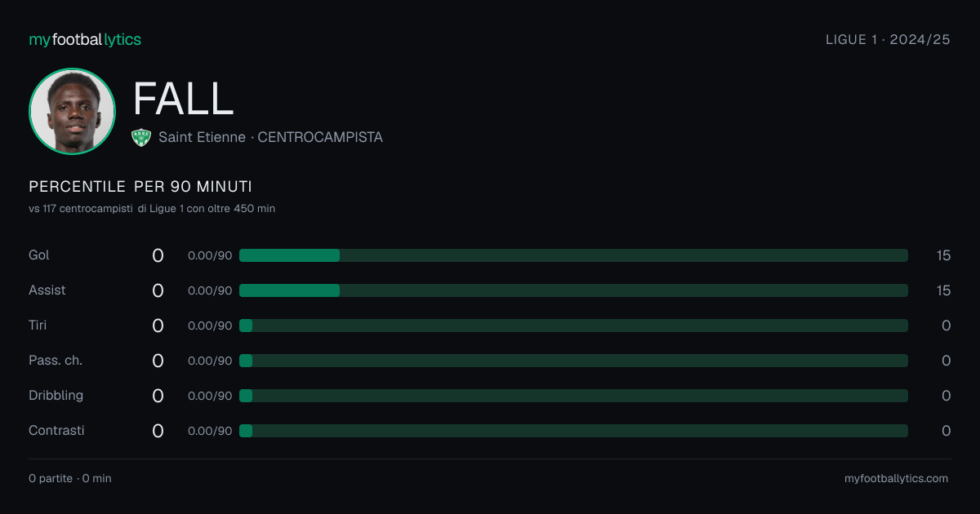Click the Saint Etienne club crest icon

pyautogui.click(x=141, y=138)
